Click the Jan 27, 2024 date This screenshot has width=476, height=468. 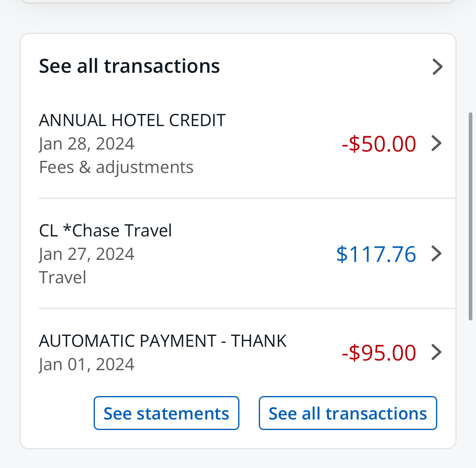click(x=86, y=254)
